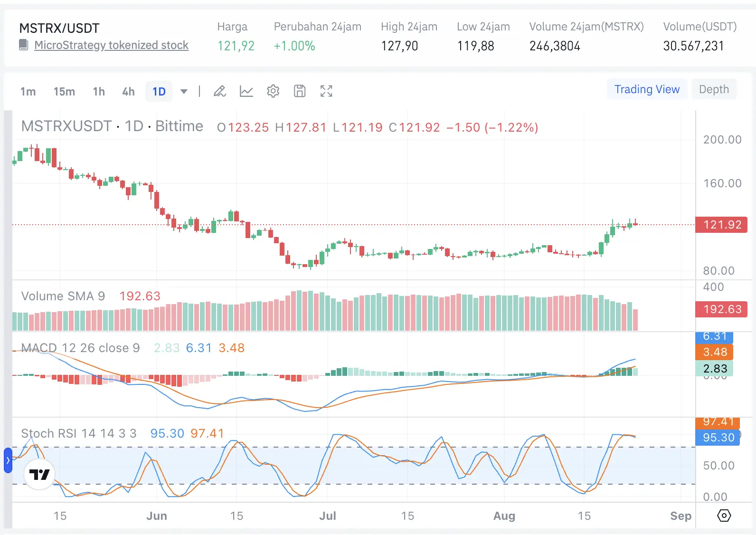Viewport: 756px width, 535px height.
Task: Open the hexagon chart settings icon in the bottom corner
Action: tap(724, 516)
